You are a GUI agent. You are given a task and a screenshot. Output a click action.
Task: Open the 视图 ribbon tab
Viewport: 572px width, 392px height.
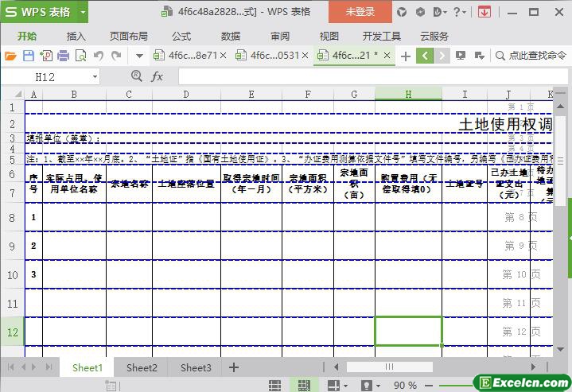329,36
